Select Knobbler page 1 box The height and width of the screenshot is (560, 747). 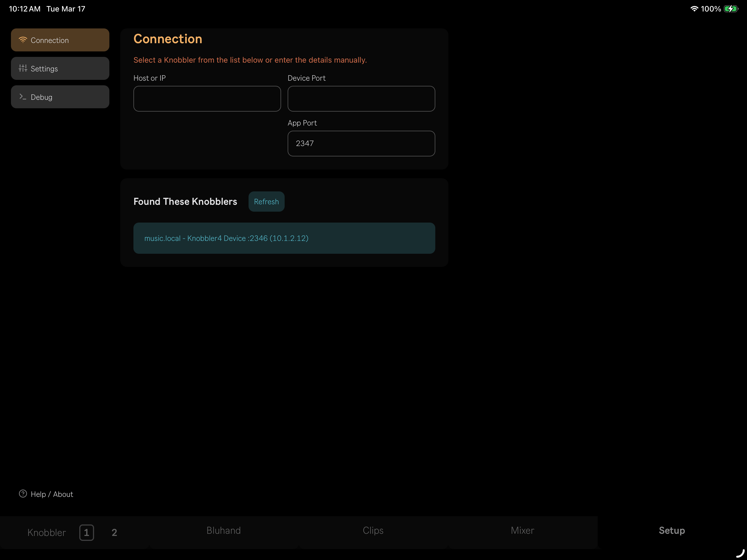click(86, 532)
